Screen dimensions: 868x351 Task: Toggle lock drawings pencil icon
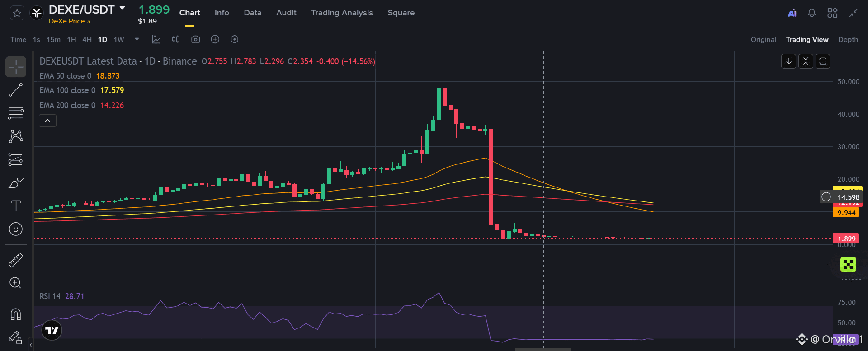[x=16, y=337]
